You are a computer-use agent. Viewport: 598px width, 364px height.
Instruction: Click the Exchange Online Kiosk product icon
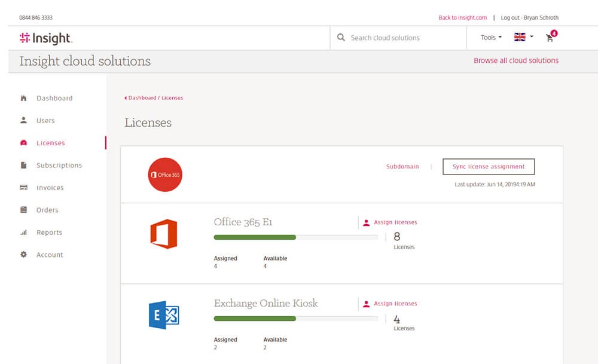164,315
